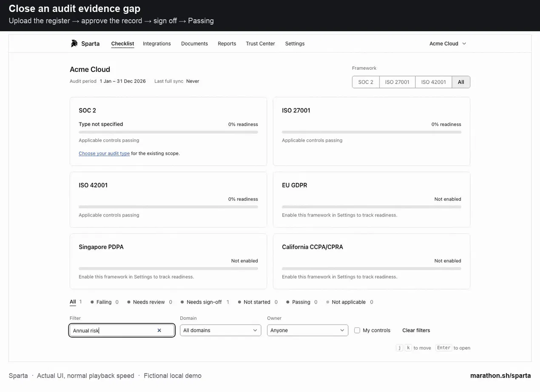Select ISO 27001 in the Framework selector
540x392 pixels.
tap(397, 82)
